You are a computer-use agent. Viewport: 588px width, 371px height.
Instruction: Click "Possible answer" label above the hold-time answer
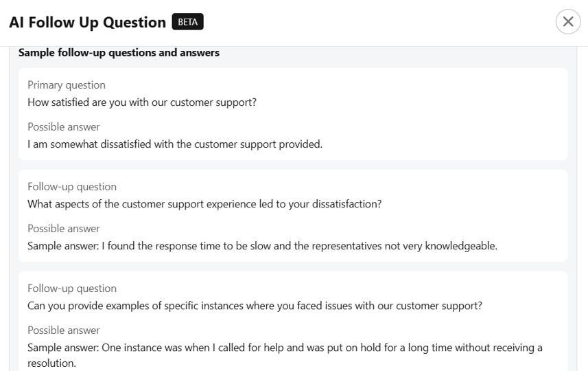64,330
